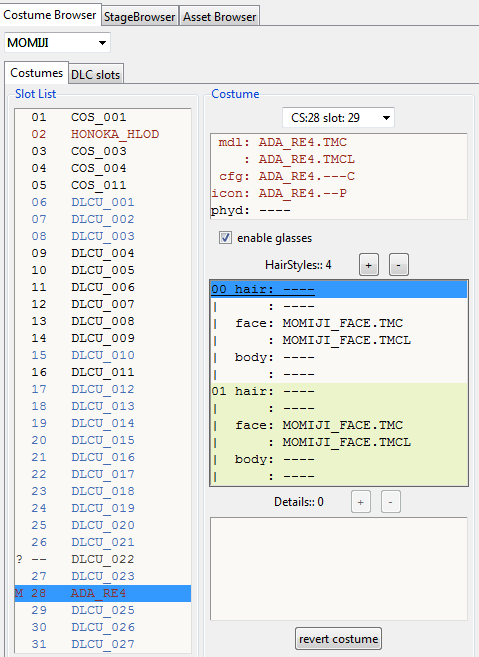Click the Details minus button
Image resolution: width=479 pixels, height=657 pixels.
(x=391, y=502)
